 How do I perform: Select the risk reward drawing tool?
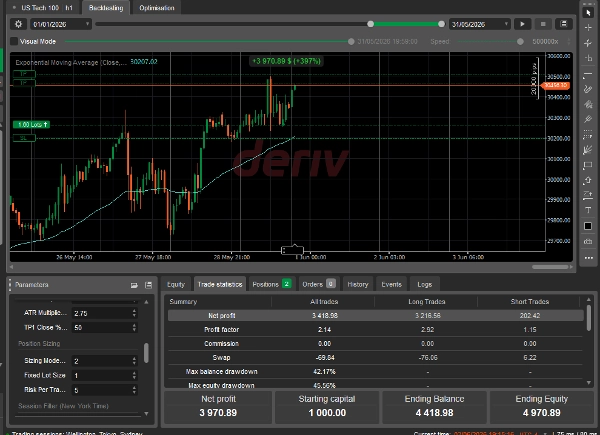pyautogui.click(x=588, y=196)
